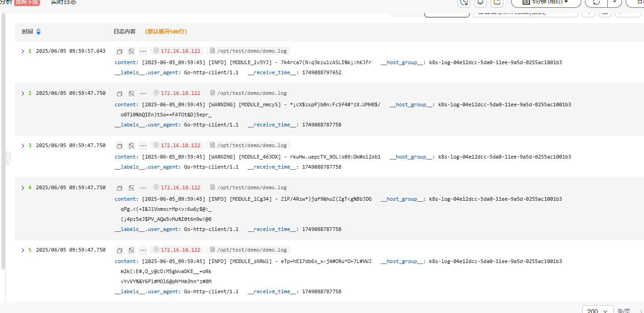The width and height of the screenshot is (644, 313).
Task: Click the document list icon left of bell
Action: [x=464, y=2]
